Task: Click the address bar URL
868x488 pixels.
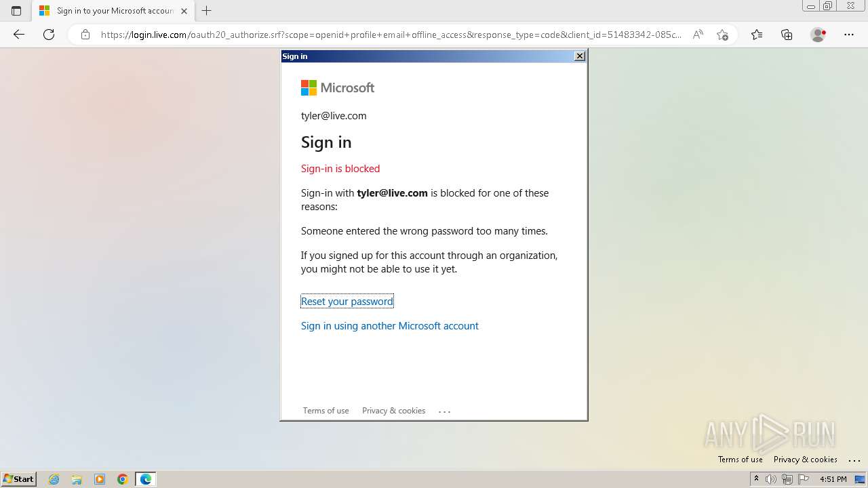Action: point(391,35)
